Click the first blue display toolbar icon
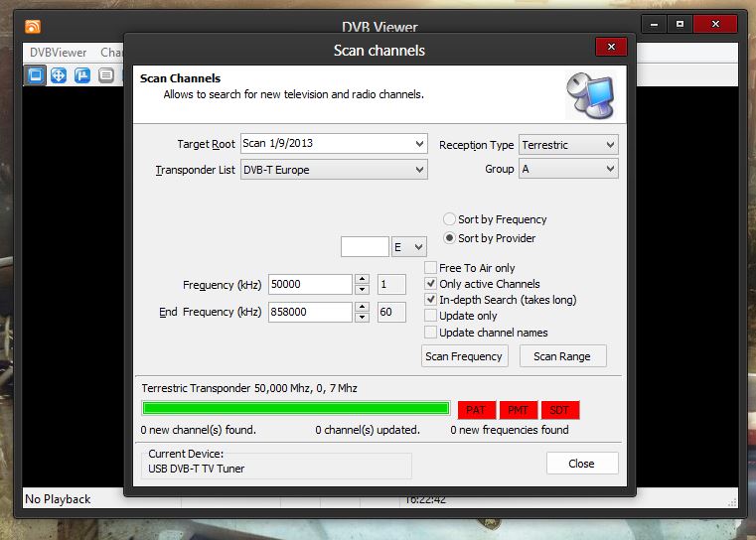Screen dimensions: 756x540 click(x=35, y=75)
